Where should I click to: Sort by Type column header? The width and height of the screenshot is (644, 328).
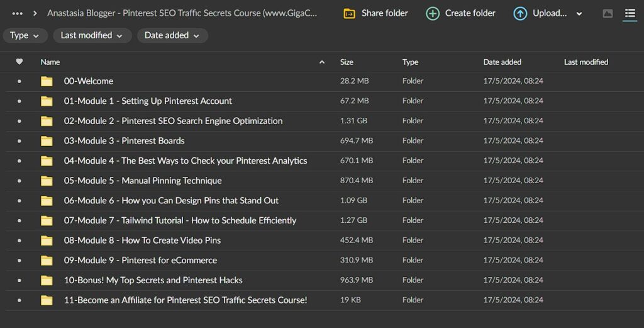point(410,62)
